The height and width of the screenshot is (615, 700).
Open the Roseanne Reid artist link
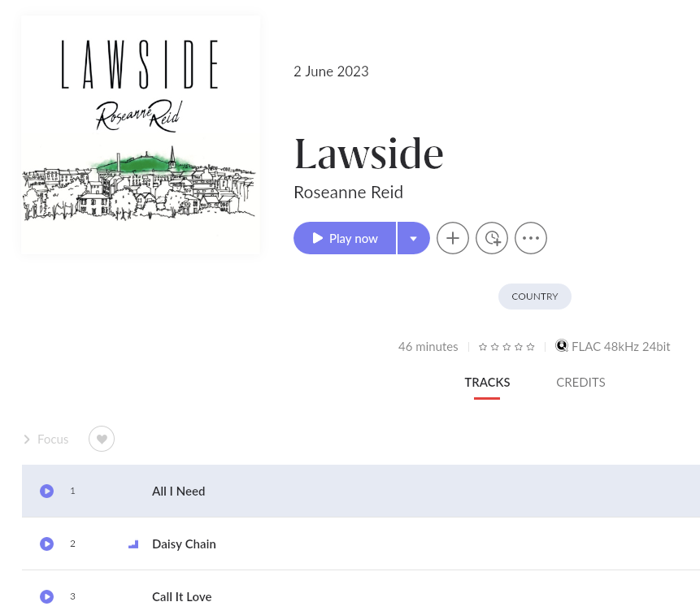[x=348, y=193]
